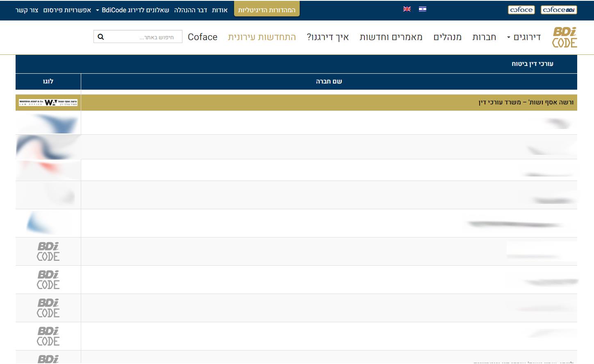
Task: Open the cofaceBDi logo link
Action: click(x=559, y=10)
